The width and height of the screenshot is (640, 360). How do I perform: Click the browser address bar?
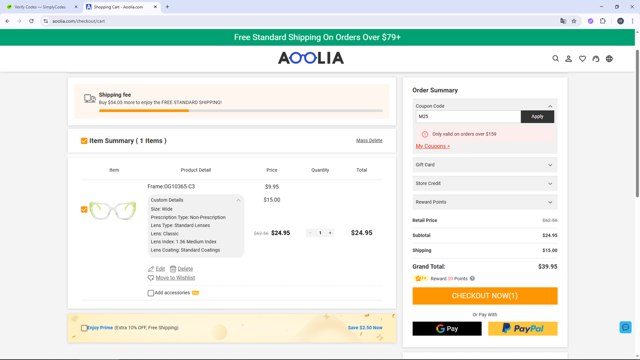click(x=302, y=21)
